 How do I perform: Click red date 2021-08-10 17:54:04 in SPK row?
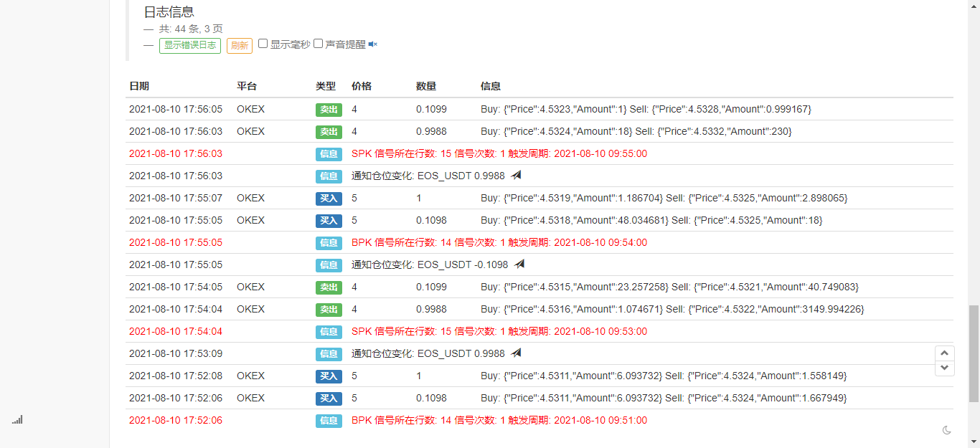tap(176, 331)
